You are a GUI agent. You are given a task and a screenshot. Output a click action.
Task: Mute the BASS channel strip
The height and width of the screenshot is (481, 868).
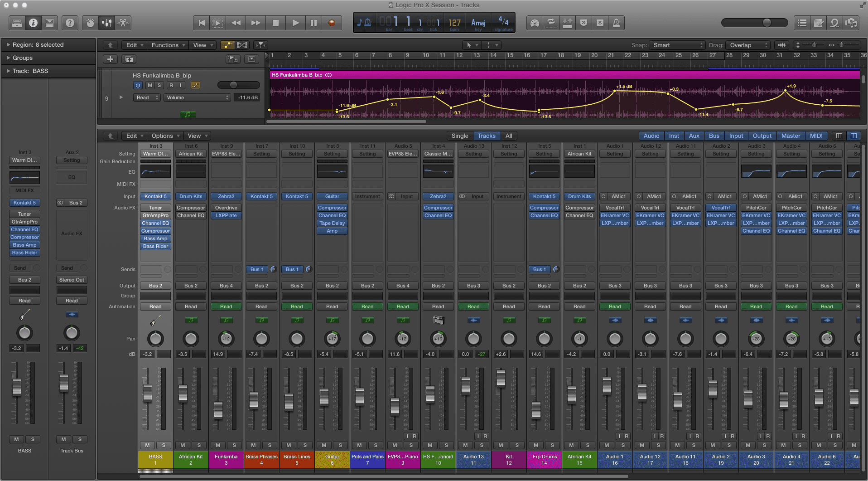pyautogui.click(x=147, y=445)
